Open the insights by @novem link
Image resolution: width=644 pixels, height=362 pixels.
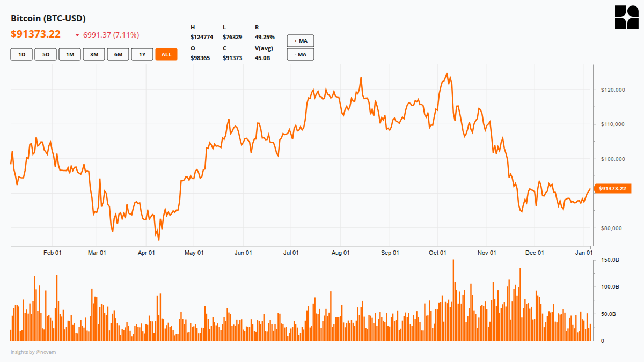click(x=33, y=352)
